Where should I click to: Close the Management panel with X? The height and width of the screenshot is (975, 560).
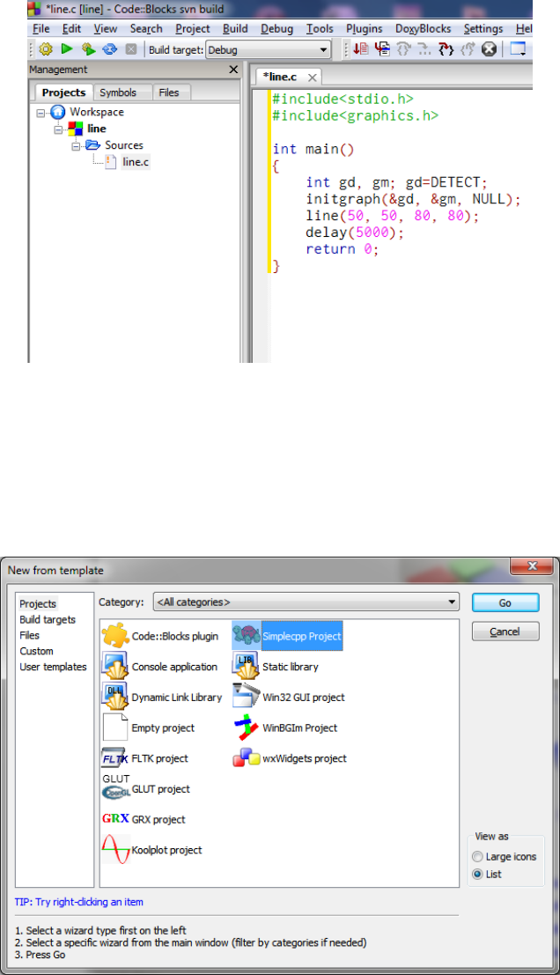(233, 70)
